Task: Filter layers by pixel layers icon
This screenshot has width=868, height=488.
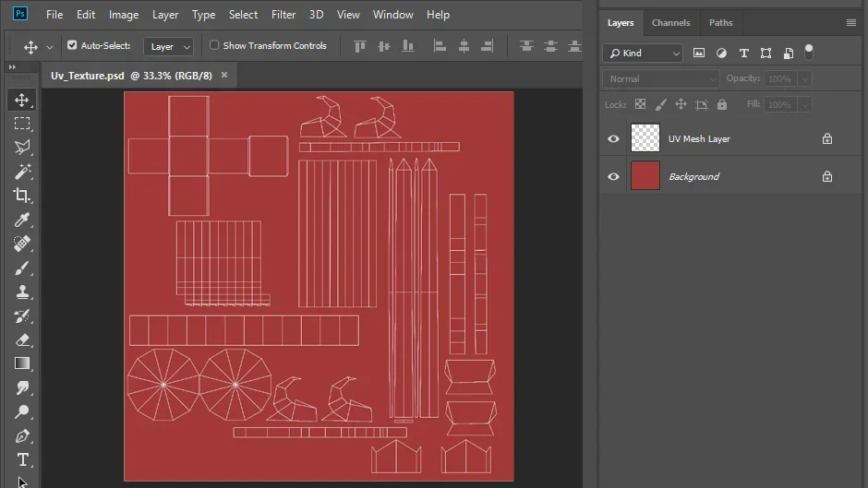Action: 699,54
